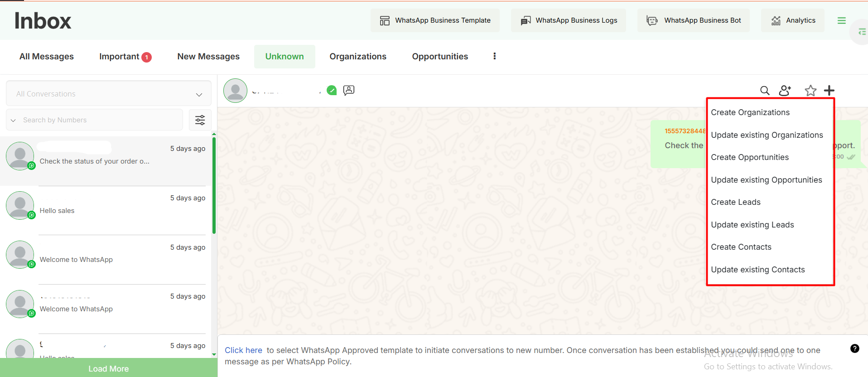This screenshot has height=377, width=868.
Task: Click the 'Click here' template link
Action: (x=243, y=350)
